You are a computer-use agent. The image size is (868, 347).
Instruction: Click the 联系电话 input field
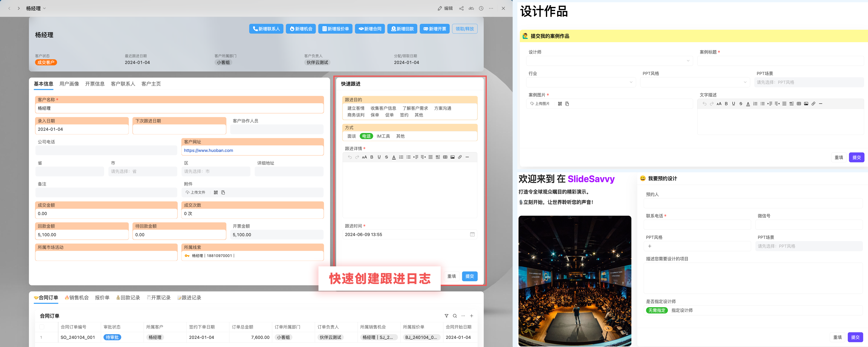click(x=697, y=225)
